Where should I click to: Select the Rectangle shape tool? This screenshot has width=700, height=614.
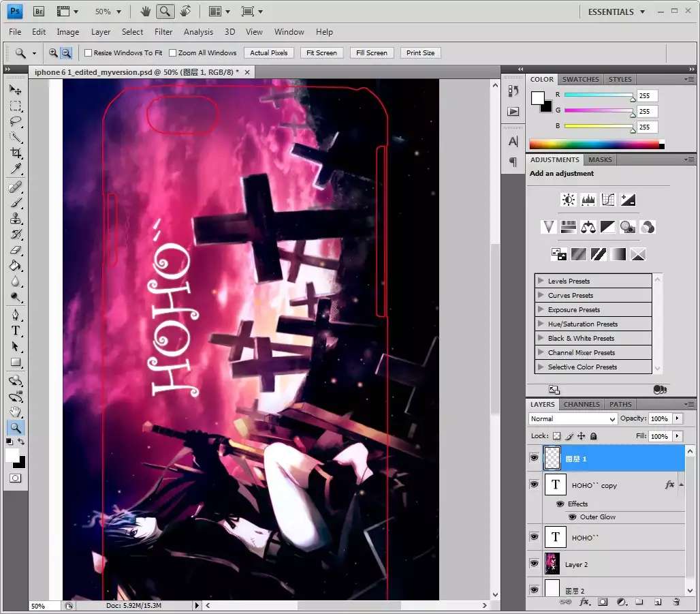[16, 362]
